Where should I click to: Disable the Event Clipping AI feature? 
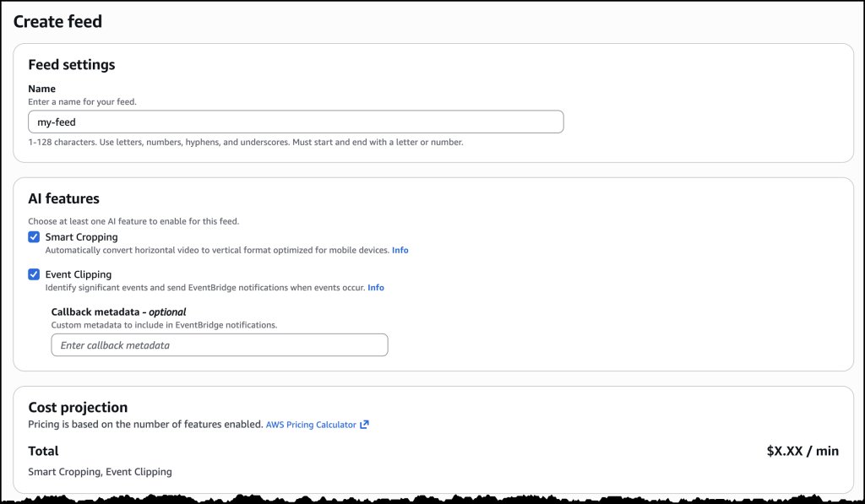click(34, 274)
